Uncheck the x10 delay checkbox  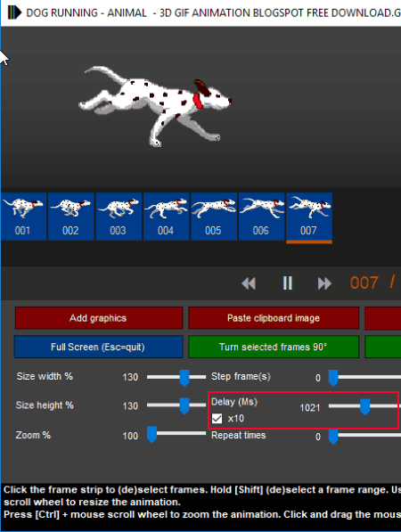217,418
